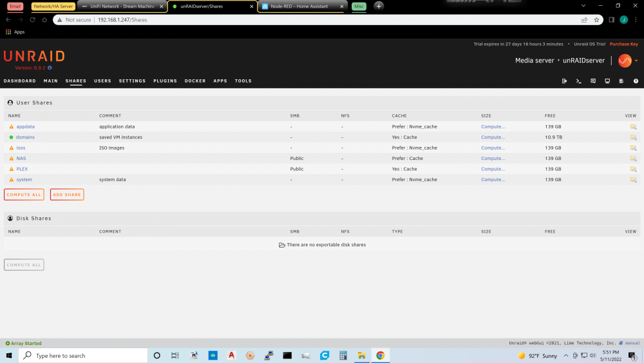Open the system log icon
644x363 pixels.
tap(621, 81)
